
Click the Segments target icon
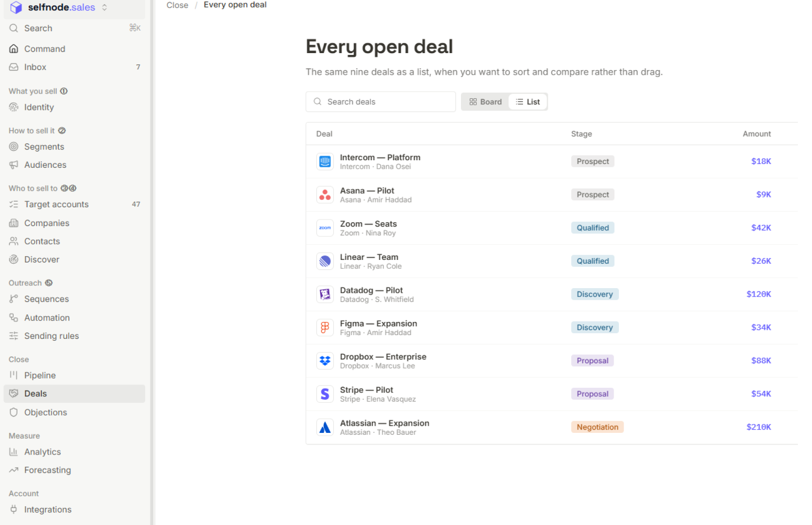(14, 147)
